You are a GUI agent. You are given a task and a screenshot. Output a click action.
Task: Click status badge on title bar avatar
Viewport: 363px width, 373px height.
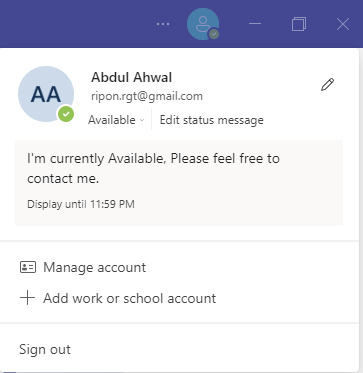click(x=214, y=34)
